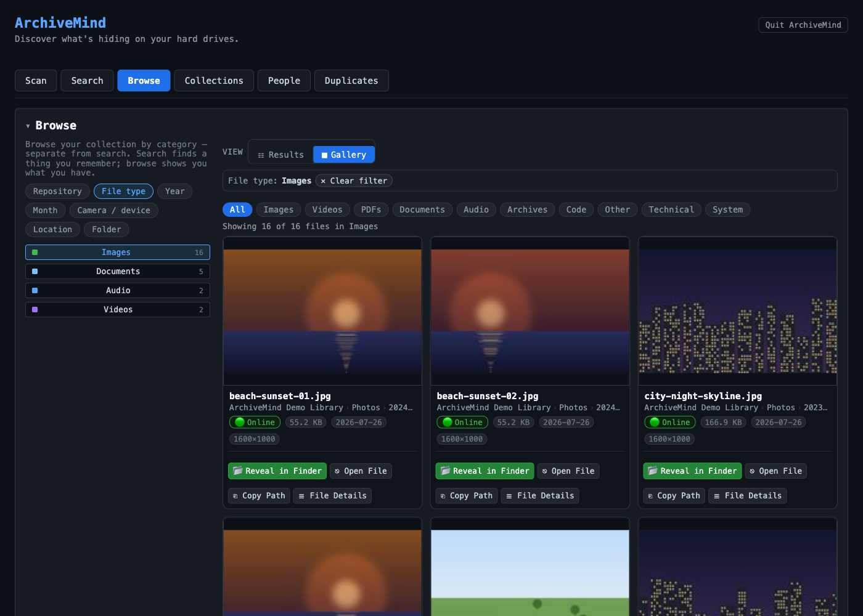The image size is (863, 616).
Task: Open beach-sunset-01.jpg thumbnail
Action: pos(322,311)
